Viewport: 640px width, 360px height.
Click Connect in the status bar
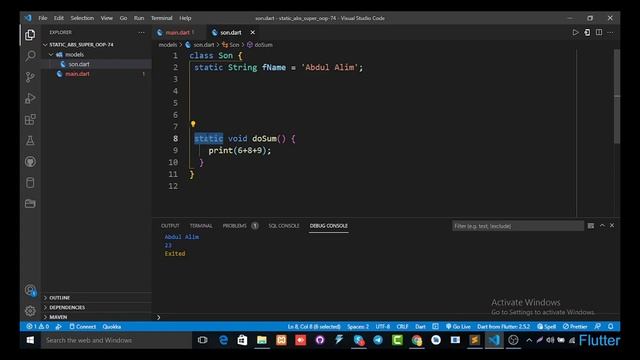tap(82, 327)
